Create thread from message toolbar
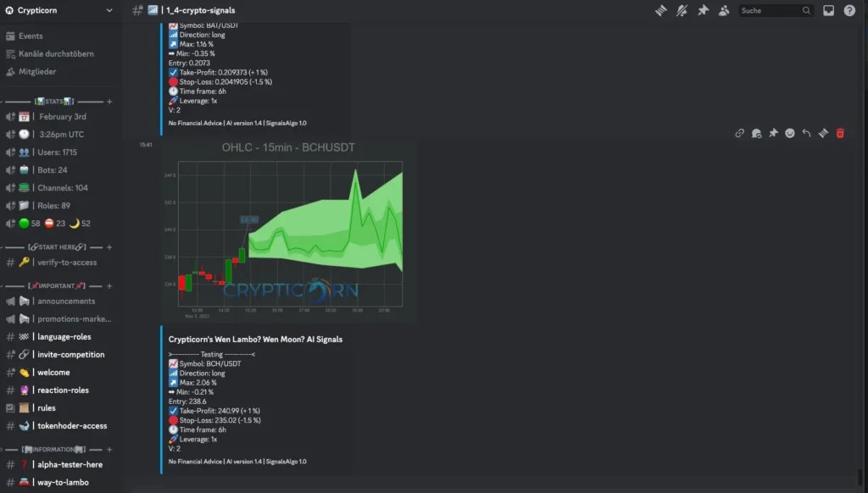This screenshot has height=493, width=868. click(824, 133)
